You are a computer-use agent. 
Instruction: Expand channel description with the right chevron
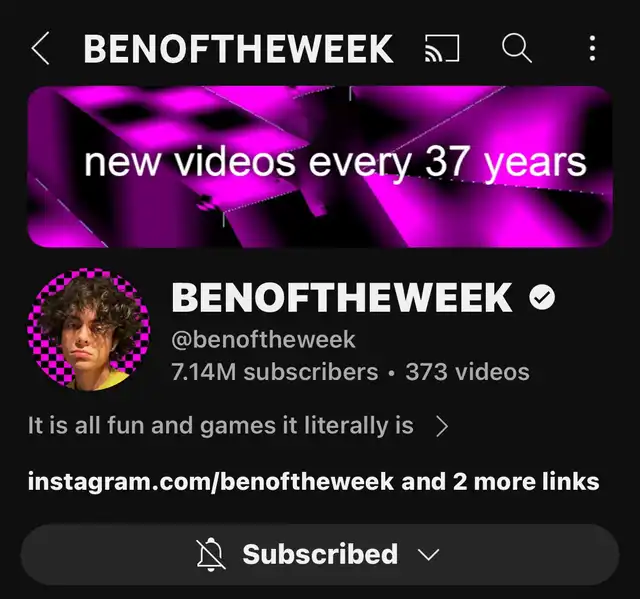[x=442, y=426]
